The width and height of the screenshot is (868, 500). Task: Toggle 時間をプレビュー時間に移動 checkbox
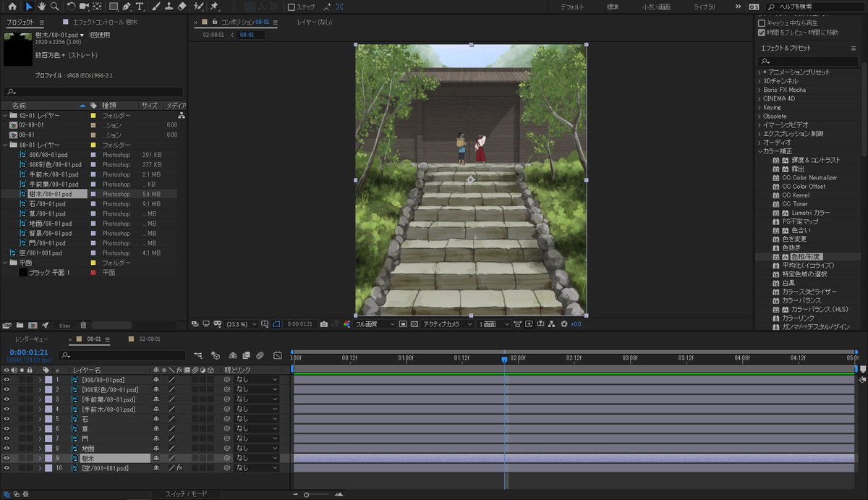click(762, 33)
